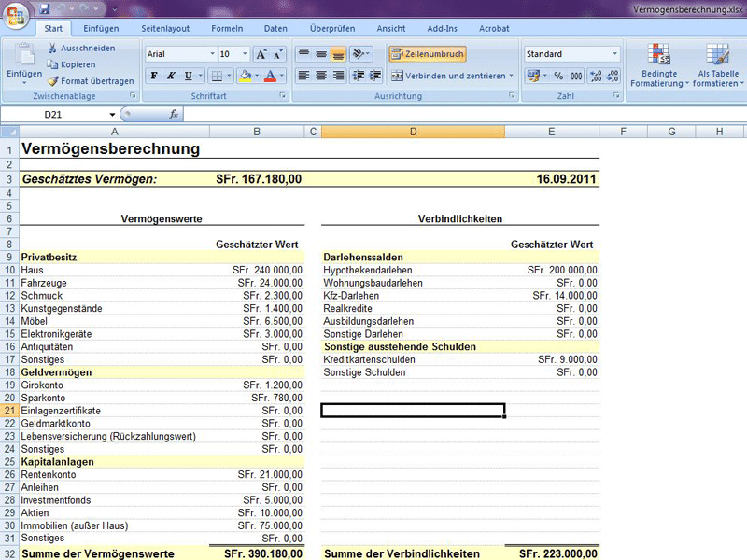Select column E header

click(x=552, y=132)
